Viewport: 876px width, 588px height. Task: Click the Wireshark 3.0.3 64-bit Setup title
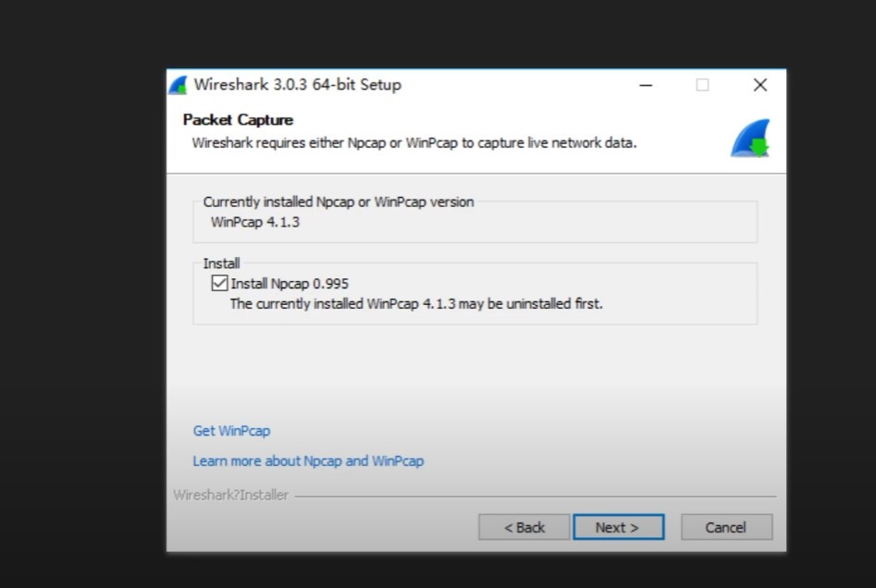pyautogui.click(x=297, y=85)
